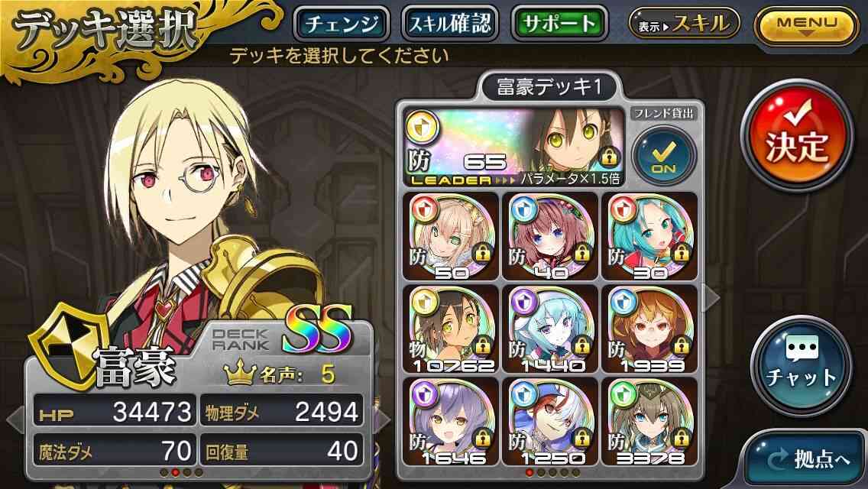This screenshot has height=489, width=868.
Task: Select the teal-haired card with value 30
Action: click(649, 236)
